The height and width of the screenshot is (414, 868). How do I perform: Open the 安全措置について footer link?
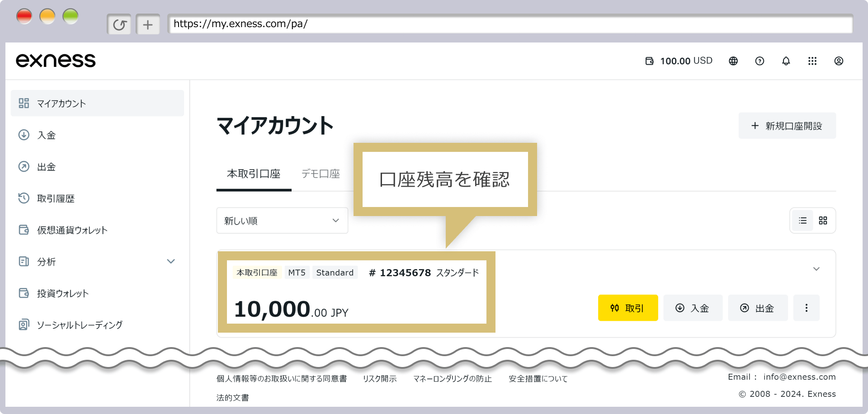[538, 379]
